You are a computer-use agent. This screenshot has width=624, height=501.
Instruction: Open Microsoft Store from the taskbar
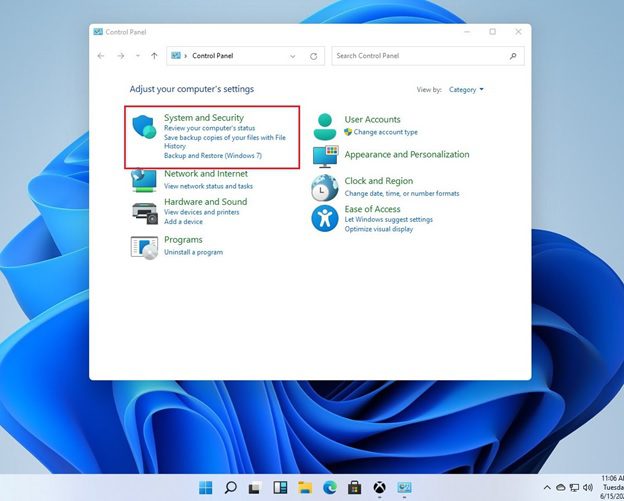(355, 487)
